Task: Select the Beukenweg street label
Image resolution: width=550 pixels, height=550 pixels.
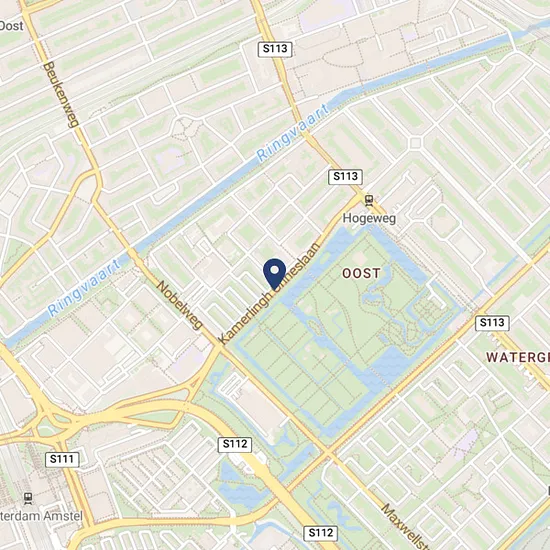Action: tap(61, 94)
